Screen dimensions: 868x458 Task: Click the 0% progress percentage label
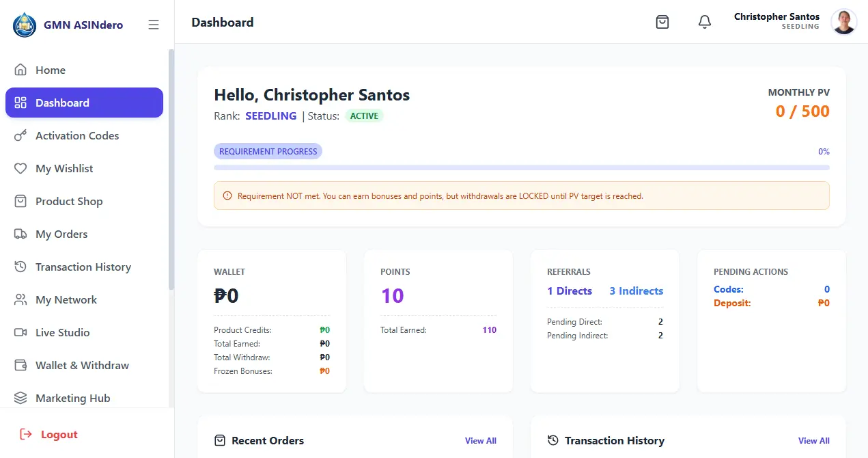[824, 152]
